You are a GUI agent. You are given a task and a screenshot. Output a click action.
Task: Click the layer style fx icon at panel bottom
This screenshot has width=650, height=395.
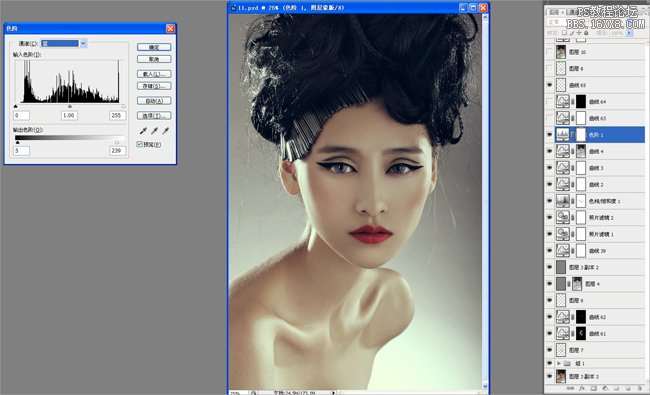tap(582, 389)
